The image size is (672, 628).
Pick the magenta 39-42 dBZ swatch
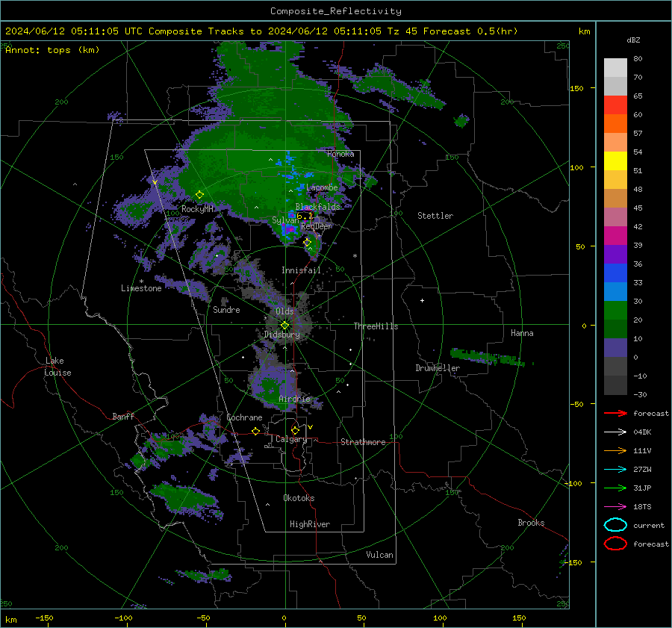coord(615,236)
